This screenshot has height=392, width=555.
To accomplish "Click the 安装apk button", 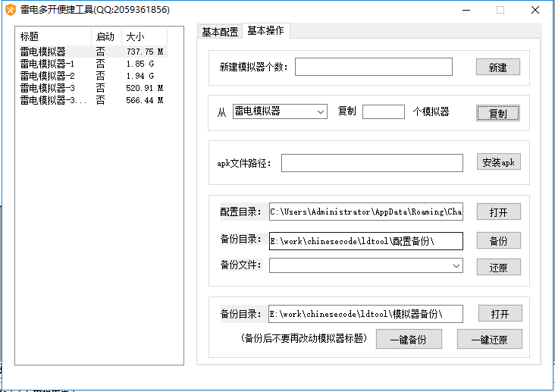I will 498,162.
